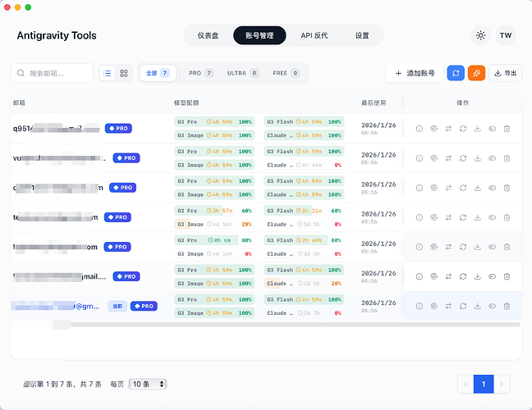Delete the 当前 account with trash icon
Viewport: 532px width, 410px height.
(507, 306)
